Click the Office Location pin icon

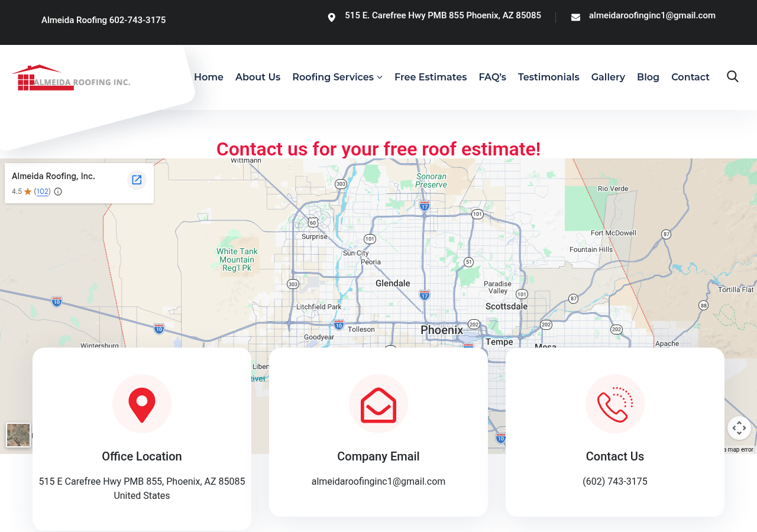tap(142, 404)
